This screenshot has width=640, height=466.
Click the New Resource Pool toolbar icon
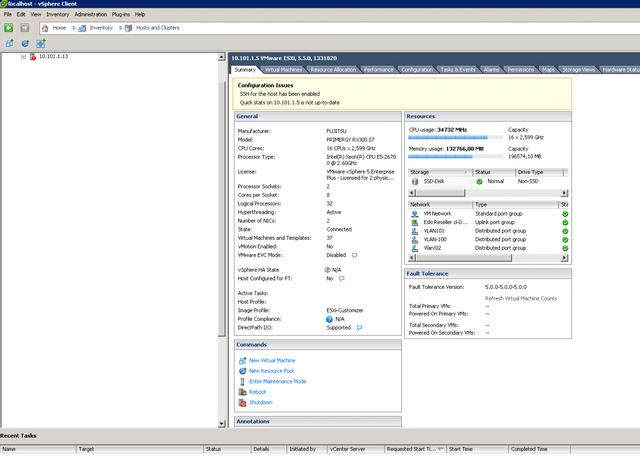[25, 43]
